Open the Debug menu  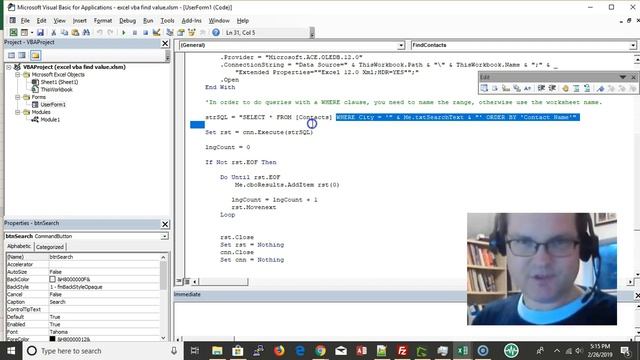127,20
